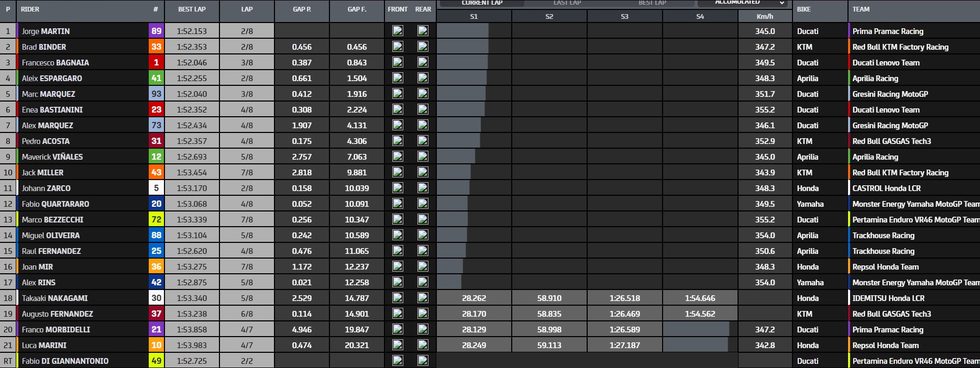Click Marco Bezzecchi's rear tyre icon
The height and width of the screenshot is (368, 980).
click(423, 219)
